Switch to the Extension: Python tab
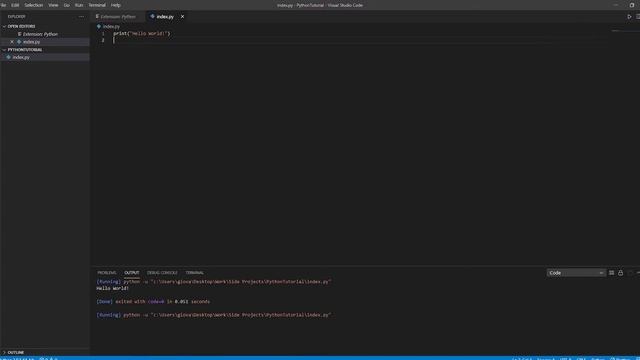Viewport: 640px width, 360px height. [x=118, y=17]
